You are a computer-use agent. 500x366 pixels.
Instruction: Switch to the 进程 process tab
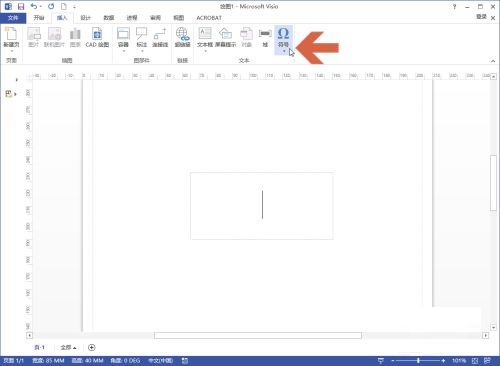tap(132, 18)
